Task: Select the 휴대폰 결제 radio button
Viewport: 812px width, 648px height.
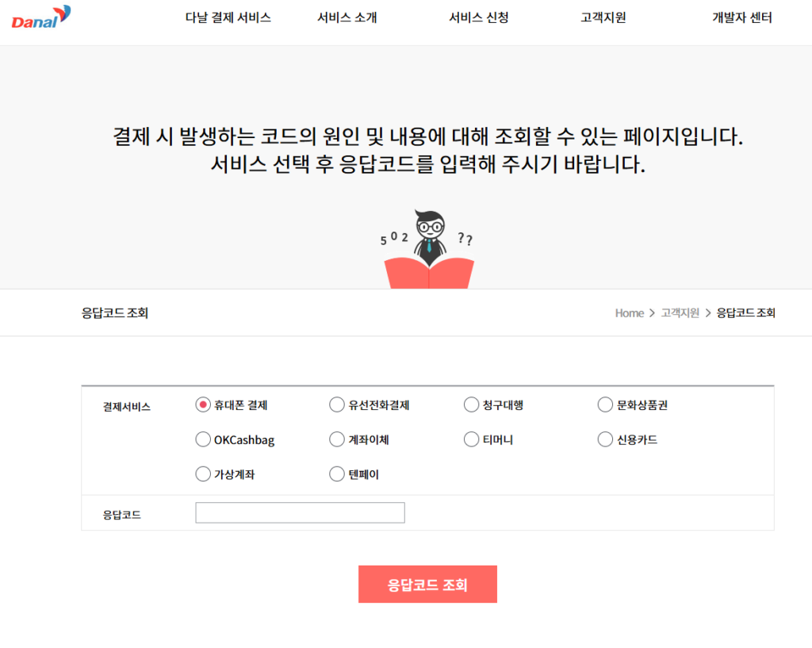Action: (x=203, y=405)
